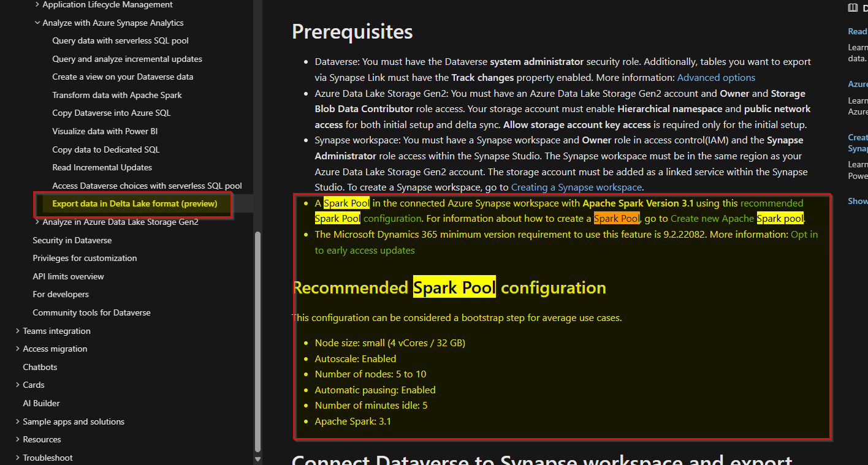Screen dimensions: 868x465
Task: Open Query and analyze incremental updates
Action: [x=127, y=59]
